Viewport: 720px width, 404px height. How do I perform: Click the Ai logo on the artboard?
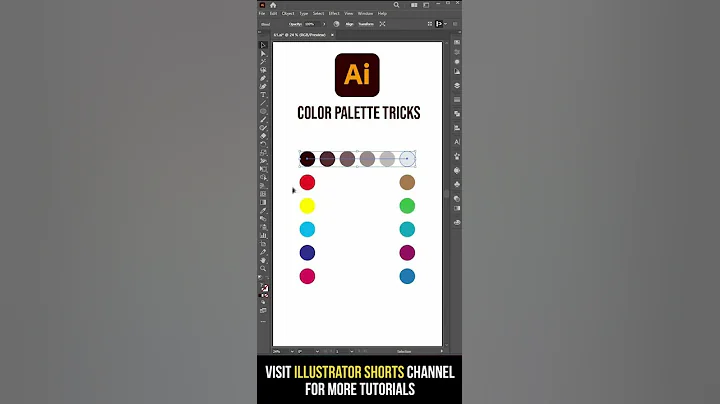357,75
